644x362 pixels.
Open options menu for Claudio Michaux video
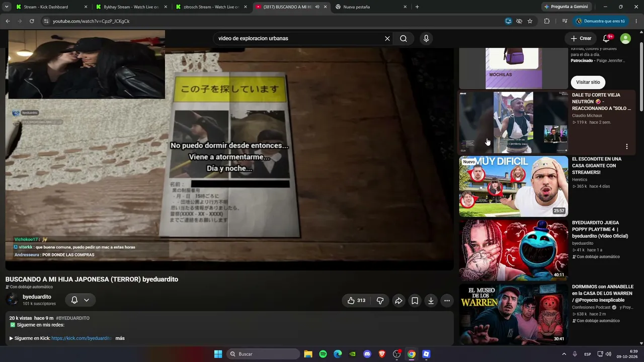pyautogui.click(x=627, y=147)
